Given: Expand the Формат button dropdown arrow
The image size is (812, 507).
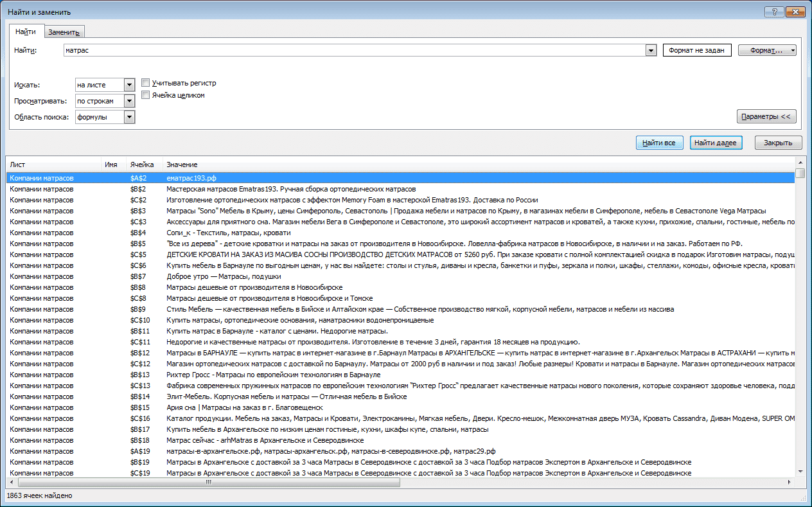Looking at the screenshot, I should (x=793, y=50).
